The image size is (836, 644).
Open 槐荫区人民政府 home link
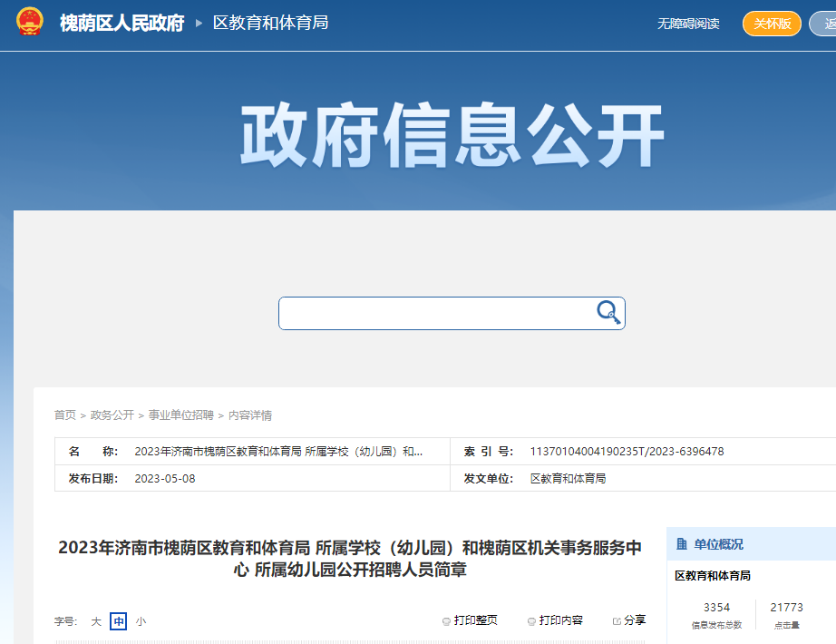pos(122,23)
